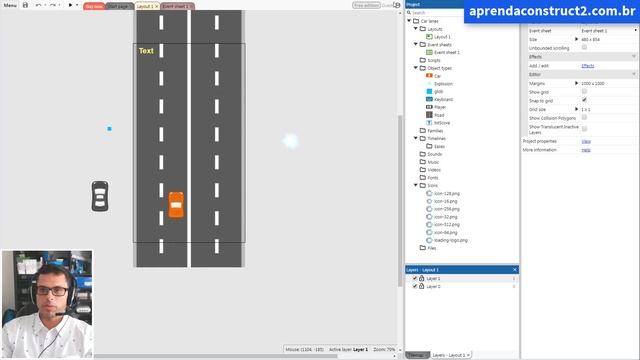Image resolution: width=640 pixels, height=360 pixels.
Task: Select the small blue glob square object
Action: (x=109, y=129)
